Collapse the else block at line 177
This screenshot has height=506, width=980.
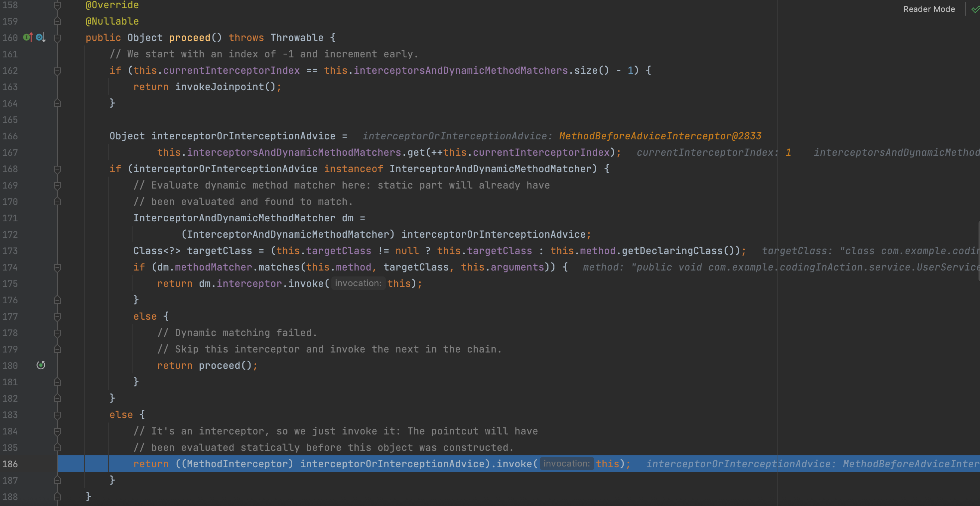[57, 316]
